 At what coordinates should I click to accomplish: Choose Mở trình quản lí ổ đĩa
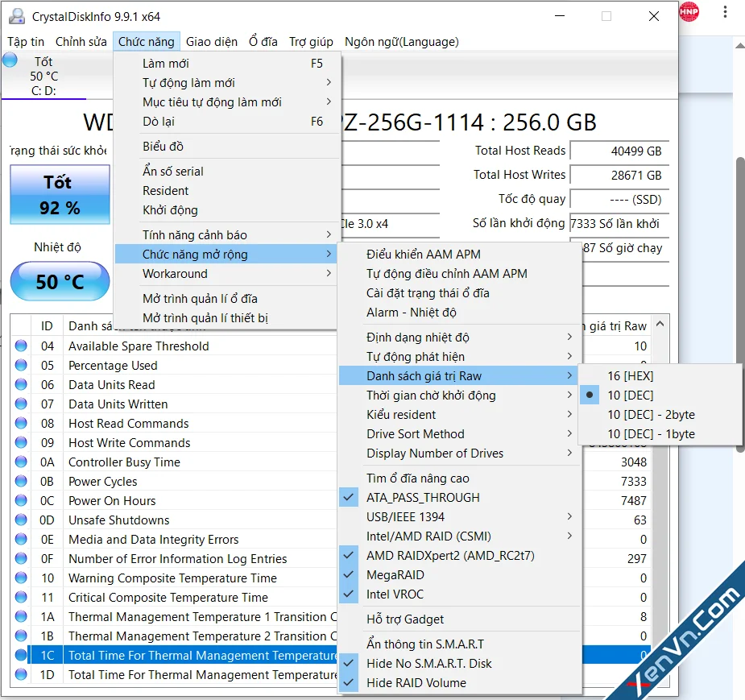click(227, 298)
